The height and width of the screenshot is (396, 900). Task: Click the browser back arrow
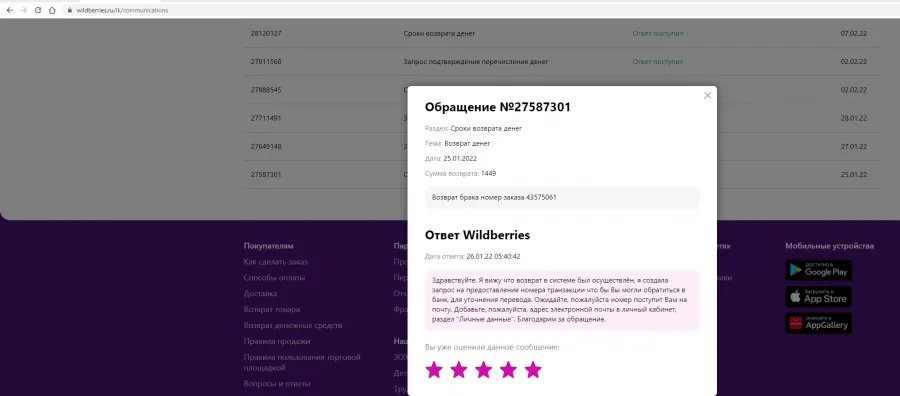(10, 10)
